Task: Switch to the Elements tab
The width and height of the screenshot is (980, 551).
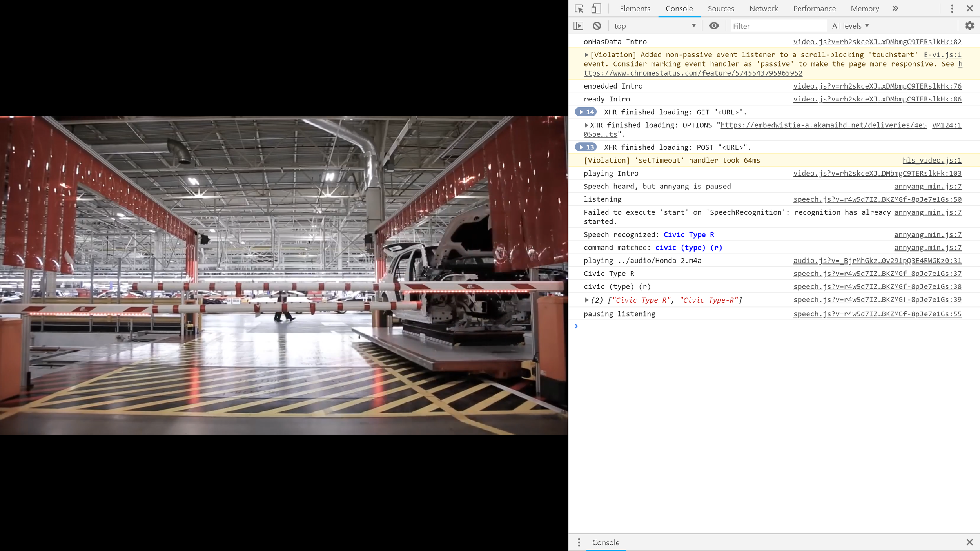Action: (x=635, y=9)
